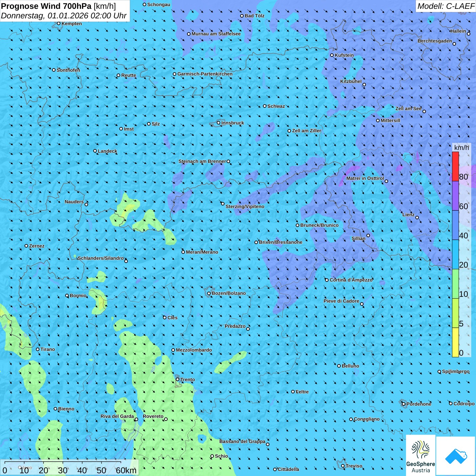Screen dimensions: 476x476
Task: Click the Zernez town label
Action: coord(37,246)
